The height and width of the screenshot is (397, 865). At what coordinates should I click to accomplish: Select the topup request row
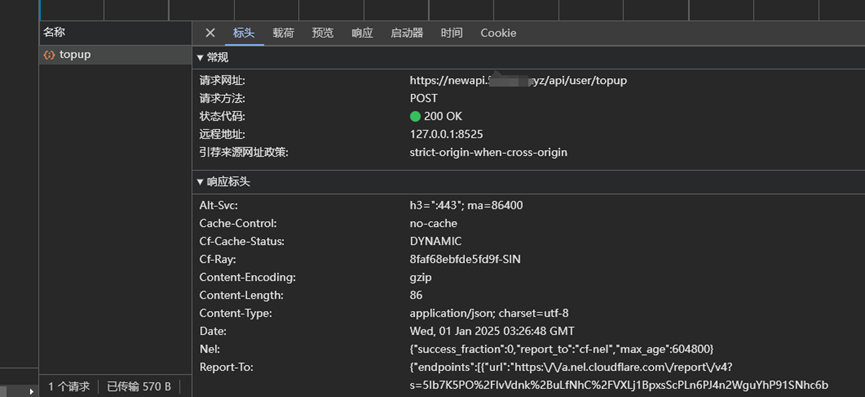pos(115,55)
